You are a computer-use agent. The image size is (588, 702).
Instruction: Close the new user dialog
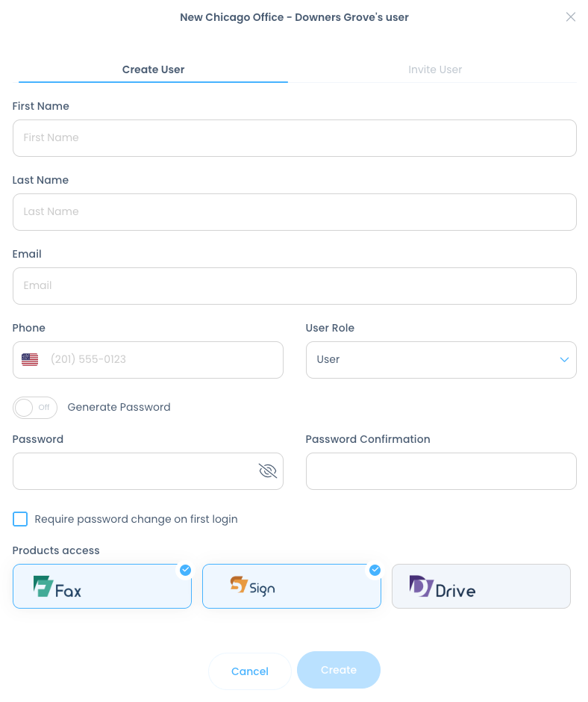pos(570,17)
